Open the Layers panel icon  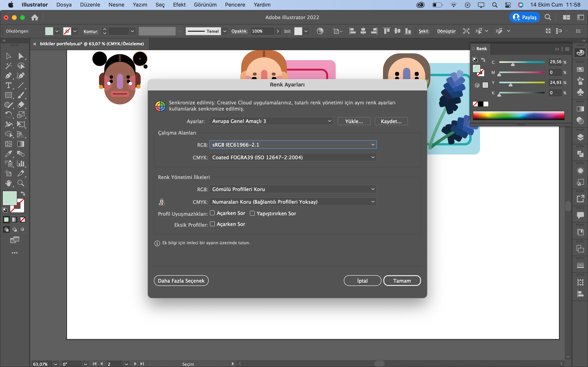pyautogui.click(x=580, y=137)
